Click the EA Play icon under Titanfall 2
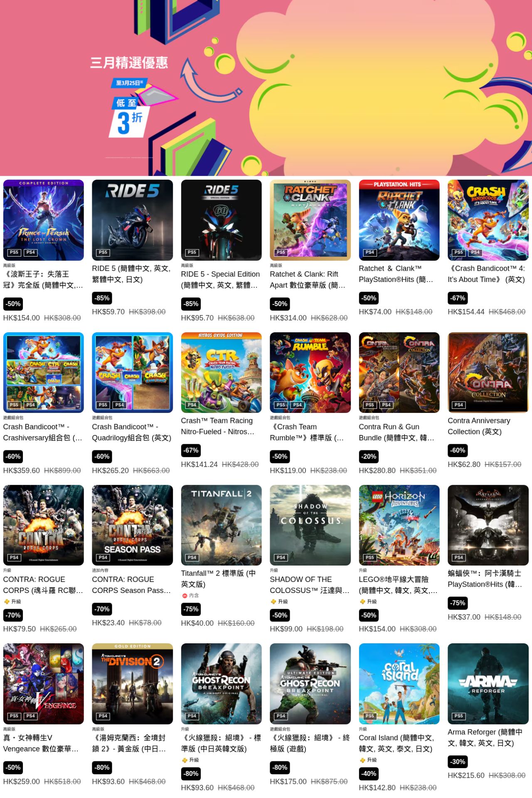The width and height of the screenshot is (532, 798). tap(185, 595)
